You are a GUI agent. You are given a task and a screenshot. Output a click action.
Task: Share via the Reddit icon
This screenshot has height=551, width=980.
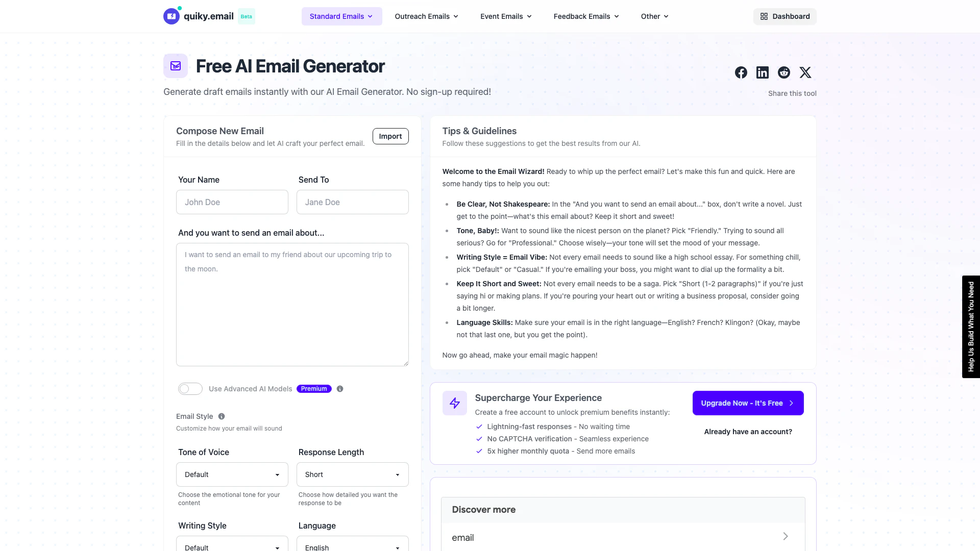[784, 72]
